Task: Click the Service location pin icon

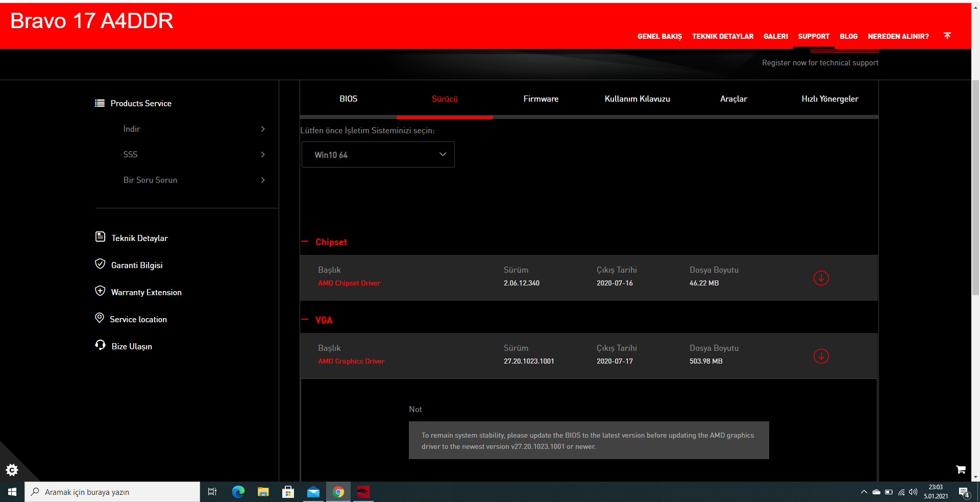Action: click(100, 318)
